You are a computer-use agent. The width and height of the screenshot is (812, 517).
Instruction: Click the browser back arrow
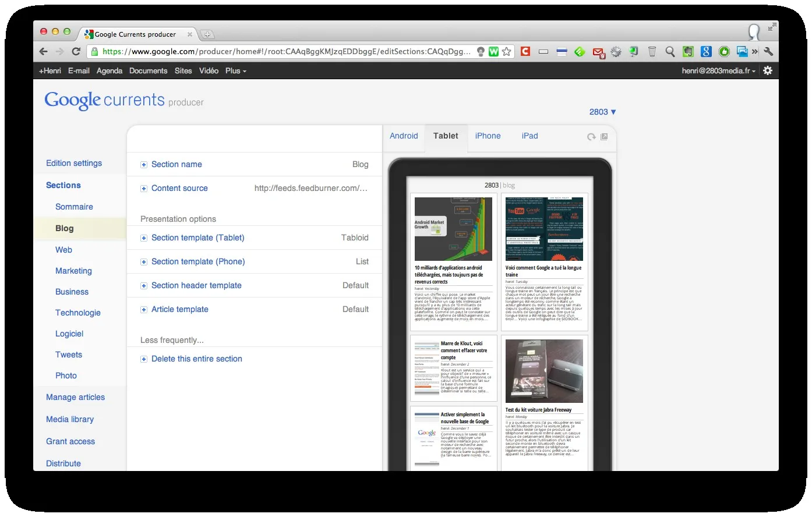pos(44,51)
